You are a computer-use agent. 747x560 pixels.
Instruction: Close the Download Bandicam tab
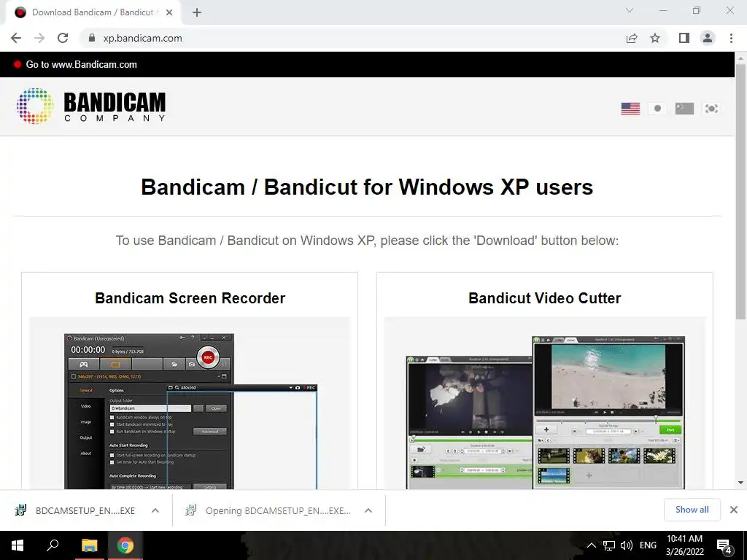[169, 12]
